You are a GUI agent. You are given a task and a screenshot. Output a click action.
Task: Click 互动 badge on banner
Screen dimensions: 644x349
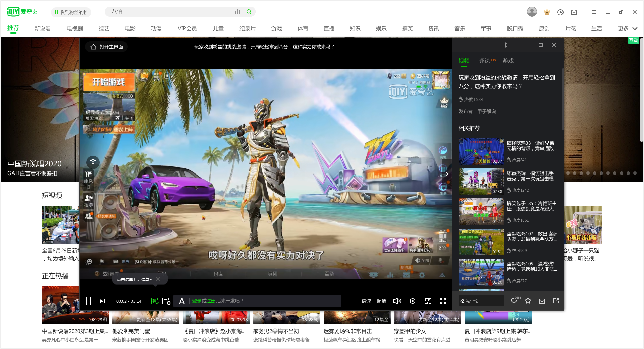click(x=634, y=40)
